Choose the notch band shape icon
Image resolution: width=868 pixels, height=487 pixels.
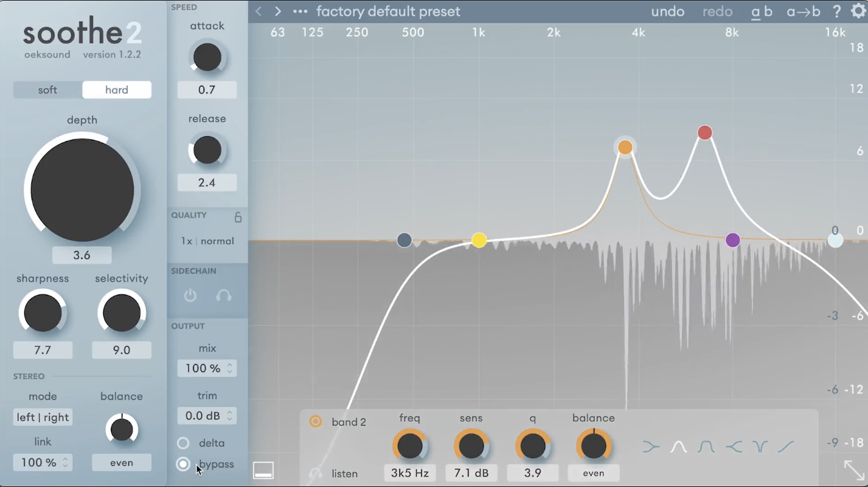760,446
